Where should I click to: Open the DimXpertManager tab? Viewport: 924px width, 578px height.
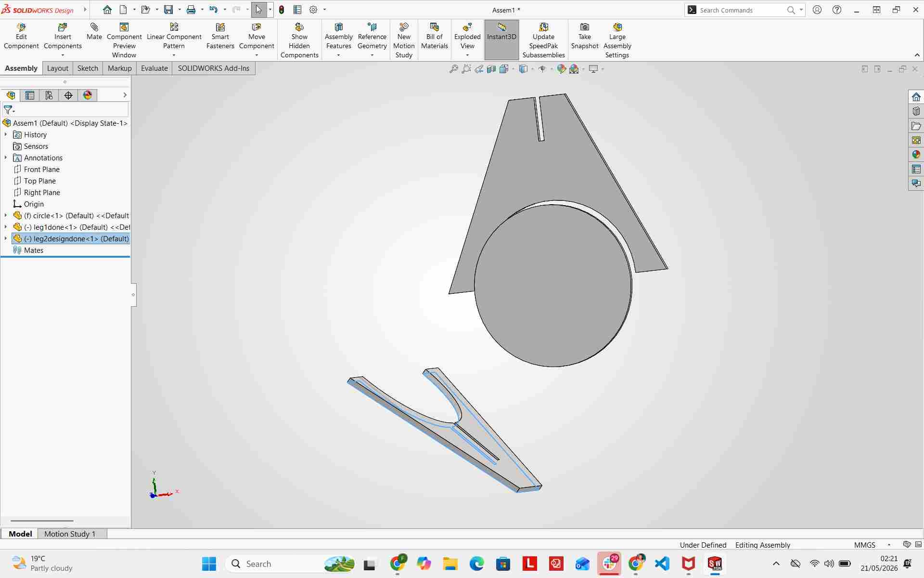click(x=68, y=95)
